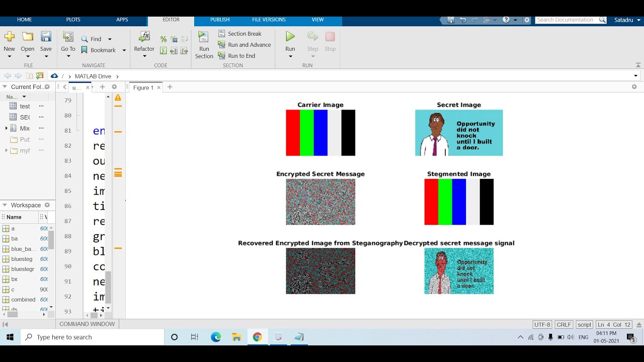Click the editor vertical scrollbar
644x362 pixels.
[108, 287]
